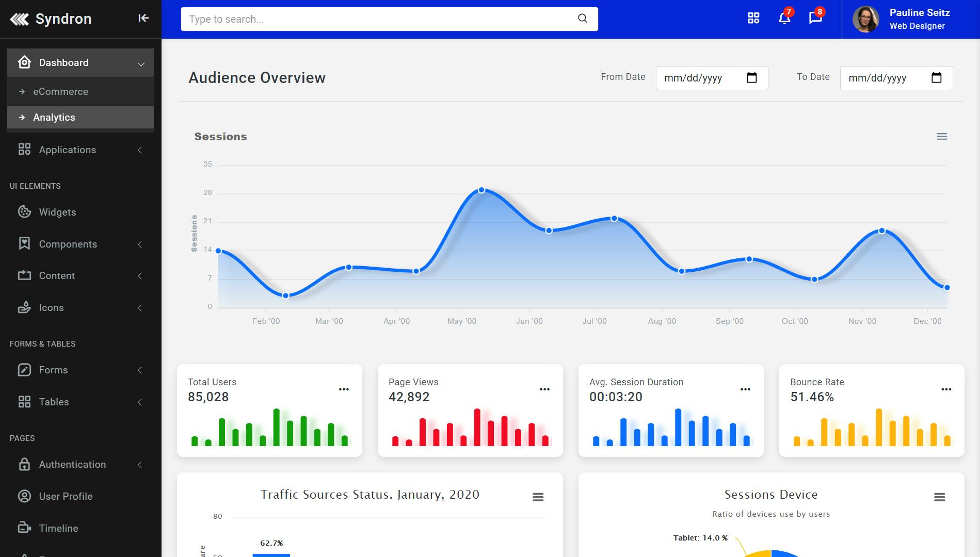Click the Page Views value 42,892

[409, 397]
